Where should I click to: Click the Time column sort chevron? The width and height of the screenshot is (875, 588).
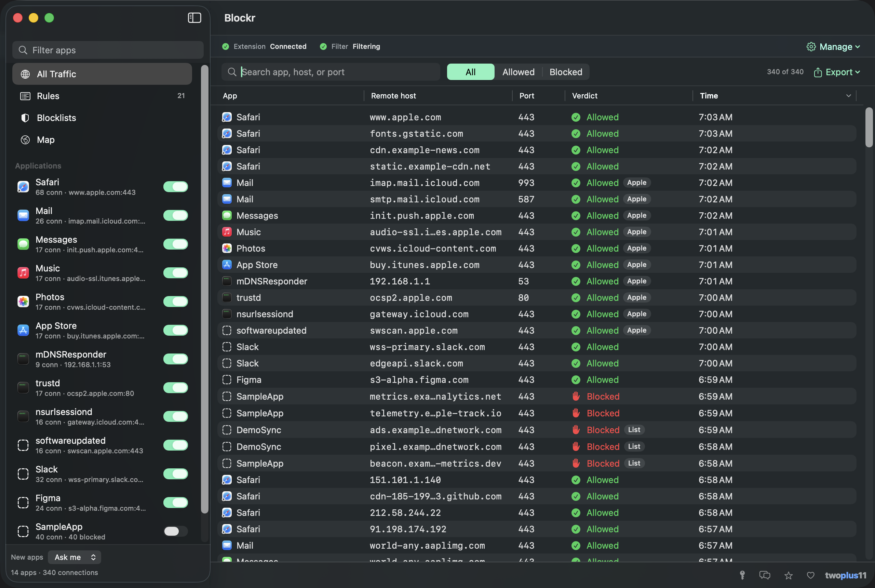coord(848,96)
